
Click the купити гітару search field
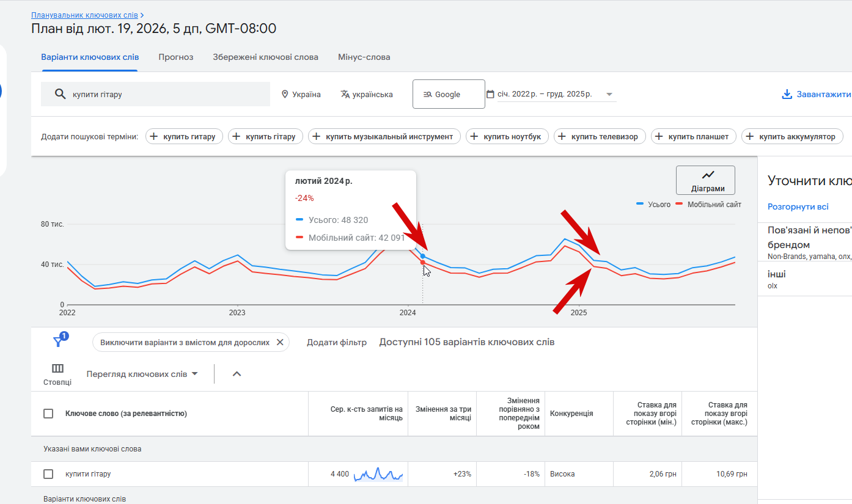coord(165,95)
